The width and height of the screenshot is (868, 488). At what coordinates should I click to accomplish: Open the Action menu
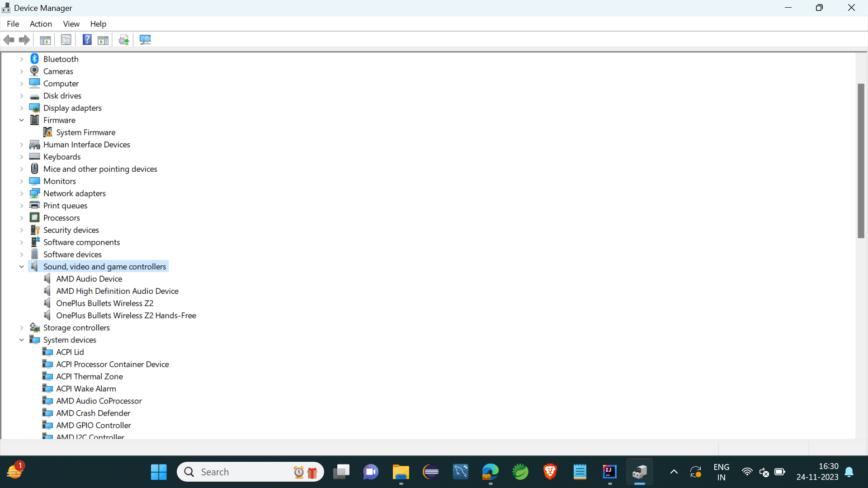41,24
